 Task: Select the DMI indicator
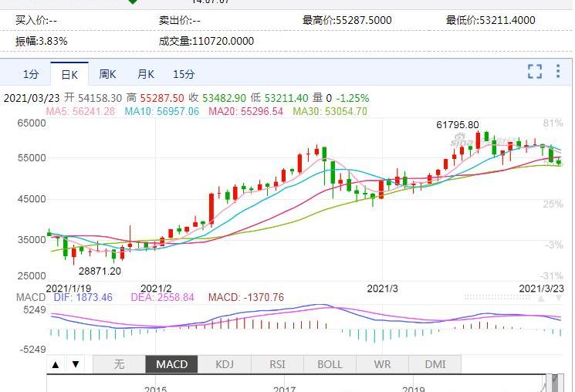click(435, 364)
